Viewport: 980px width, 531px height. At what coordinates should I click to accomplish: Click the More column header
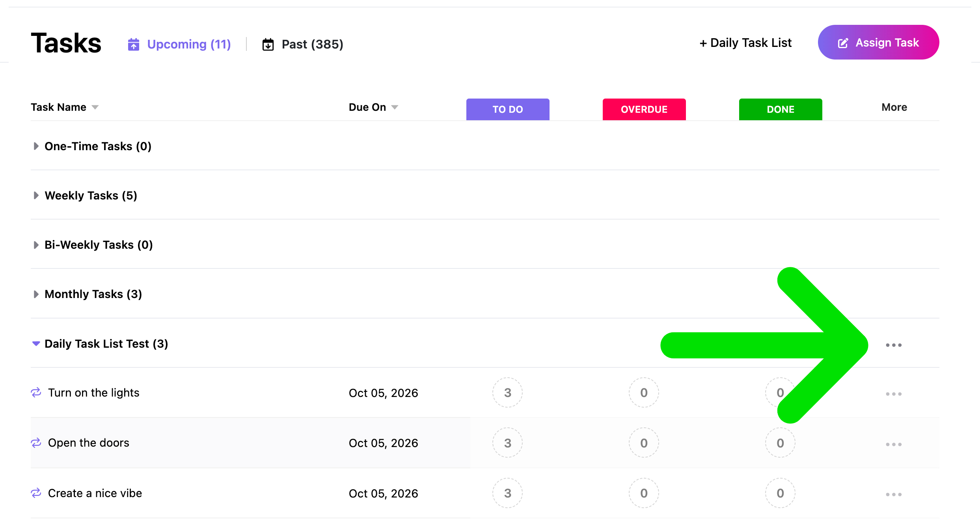click(x=894, y=107)
